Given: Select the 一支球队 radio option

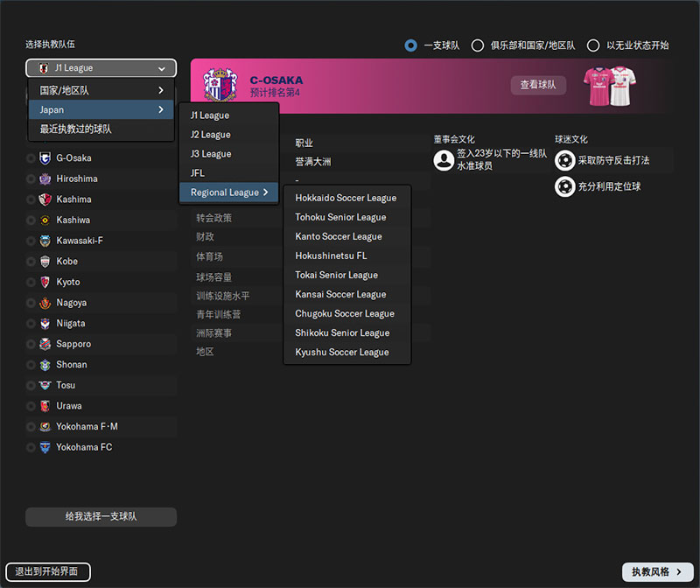Looking at the screenshot, I should (410, 45).
